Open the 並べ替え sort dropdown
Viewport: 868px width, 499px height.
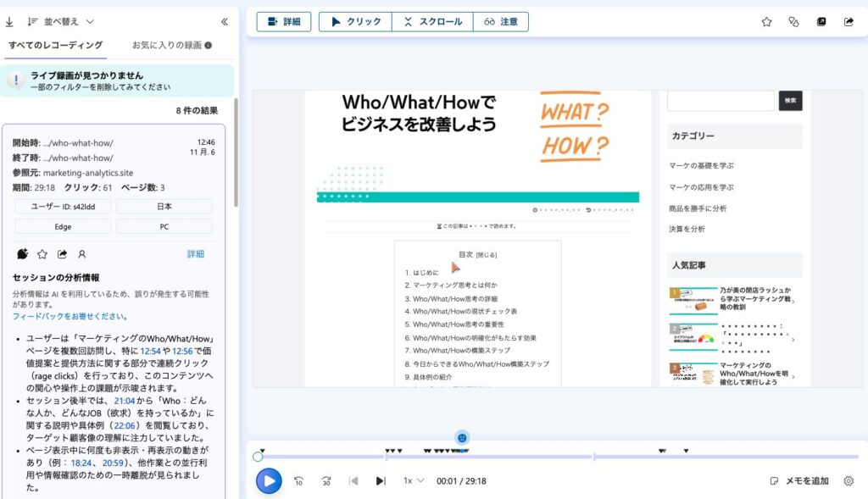point(61,22)
